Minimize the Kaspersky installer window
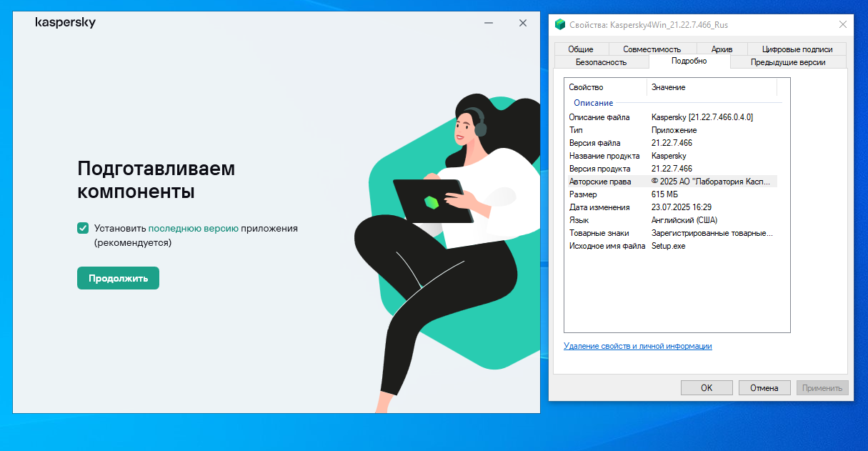 click(489, 23)
